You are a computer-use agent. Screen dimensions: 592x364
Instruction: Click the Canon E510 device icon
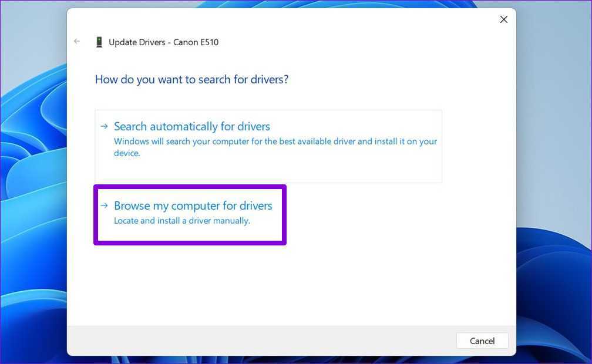[99, 42]
